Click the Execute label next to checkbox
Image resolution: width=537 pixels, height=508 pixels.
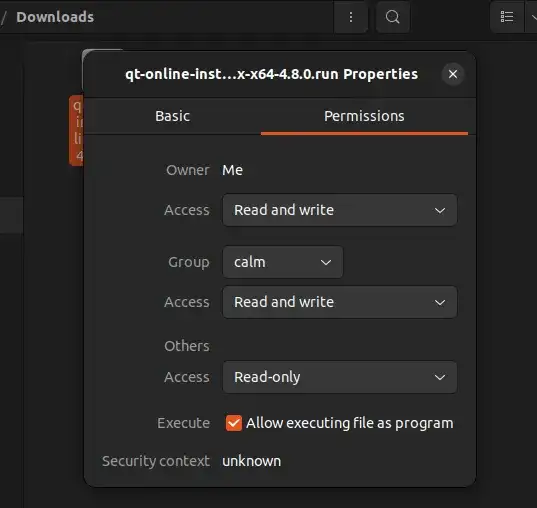[184, 423]
